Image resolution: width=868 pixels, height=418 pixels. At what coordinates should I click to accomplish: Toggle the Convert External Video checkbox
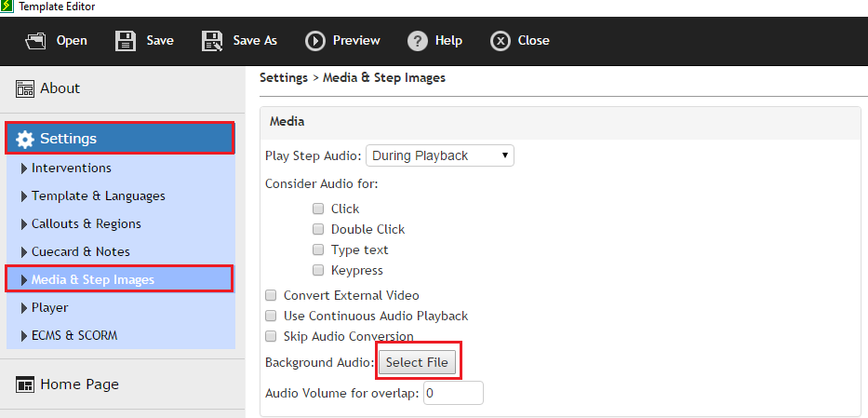pos(272,295)
